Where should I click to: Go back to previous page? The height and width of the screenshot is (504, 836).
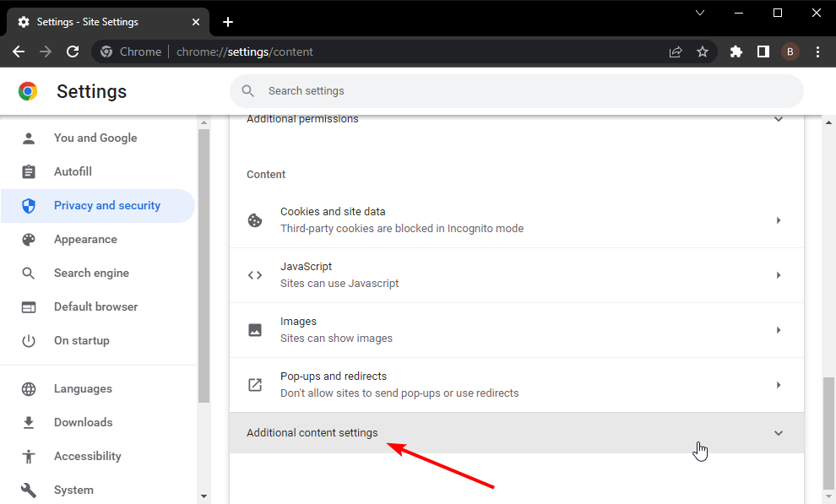coord(19,51)
